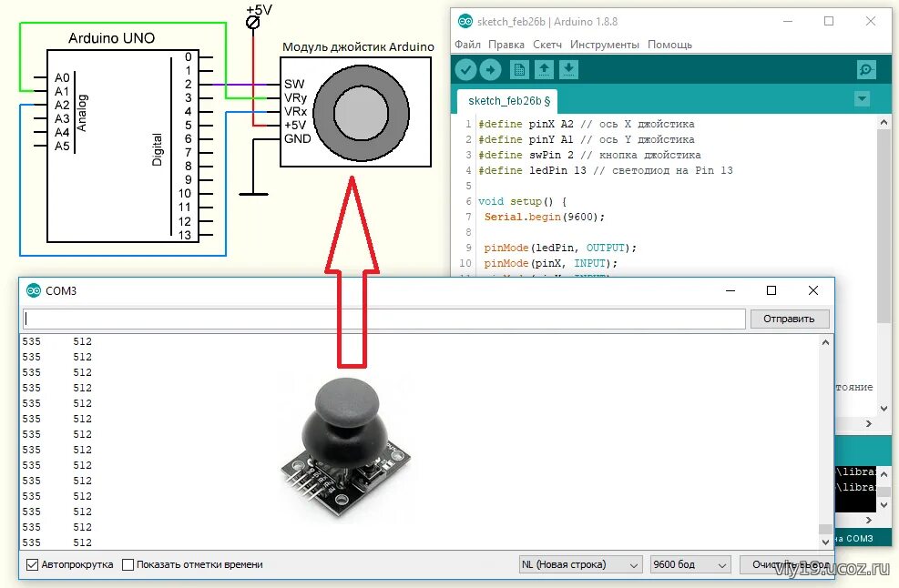Click 'pinMode(ledPin, OUTPUT);' code line
The height and width of the screenshot is (588, 899).
tap(560, 248)
